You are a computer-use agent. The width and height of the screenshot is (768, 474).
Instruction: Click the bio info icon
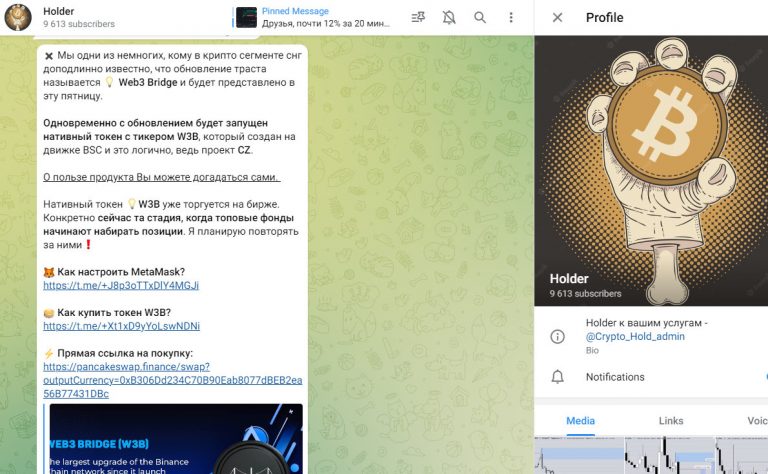(557, 336)
